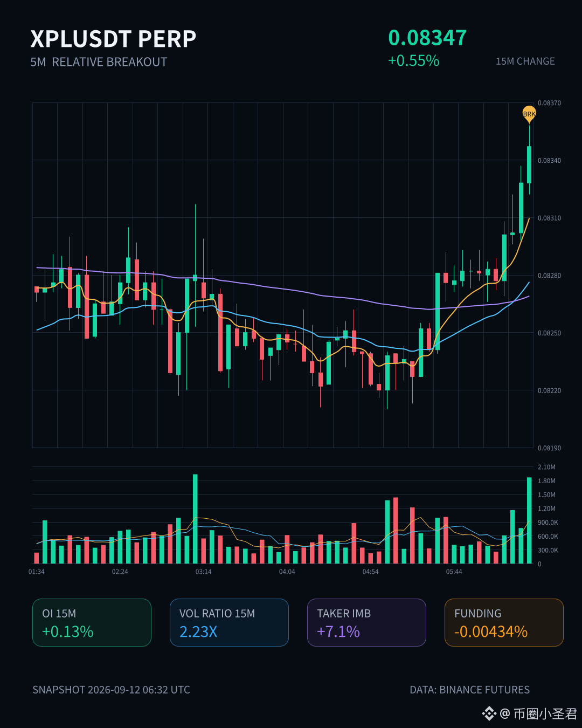
Task: Click the 5M RELATIVE BREAKOUT subtitle
Action: pyautogui.click(x=99, y=62)
